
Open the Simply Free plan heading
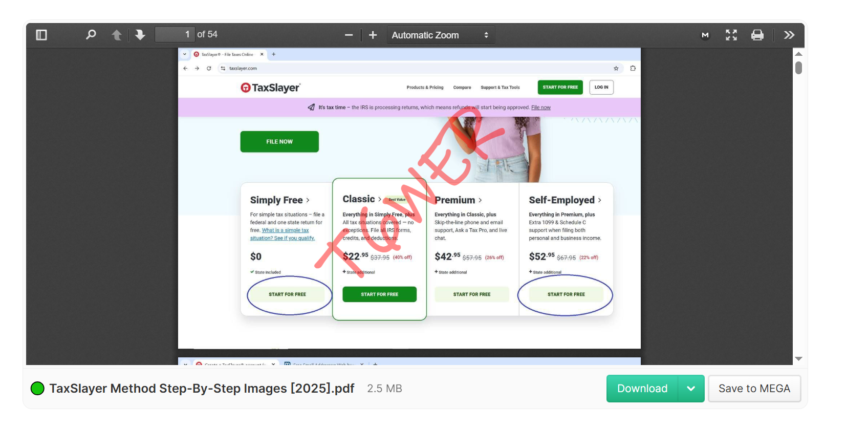tap(279, 200)
